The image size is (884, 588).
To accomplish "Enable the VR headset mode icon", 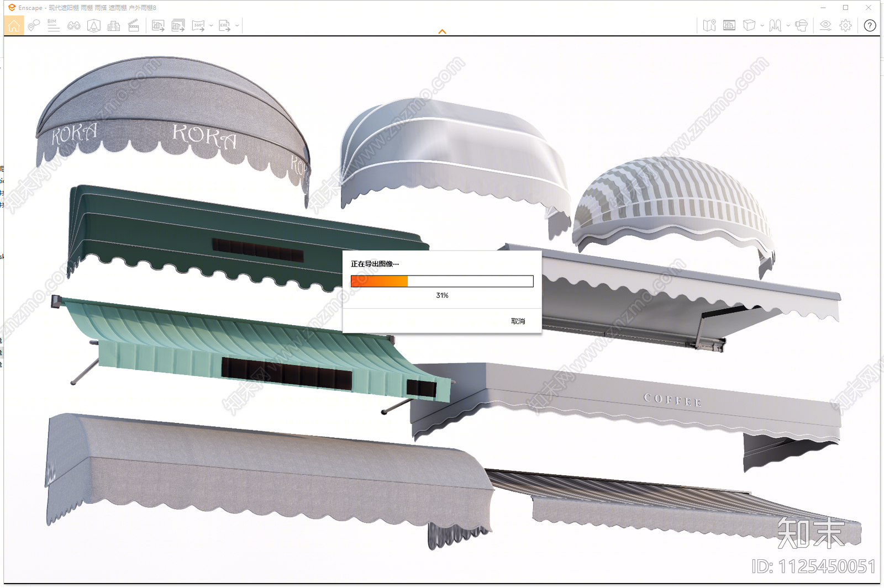I will pyautogui.click(x=801, y=25).
